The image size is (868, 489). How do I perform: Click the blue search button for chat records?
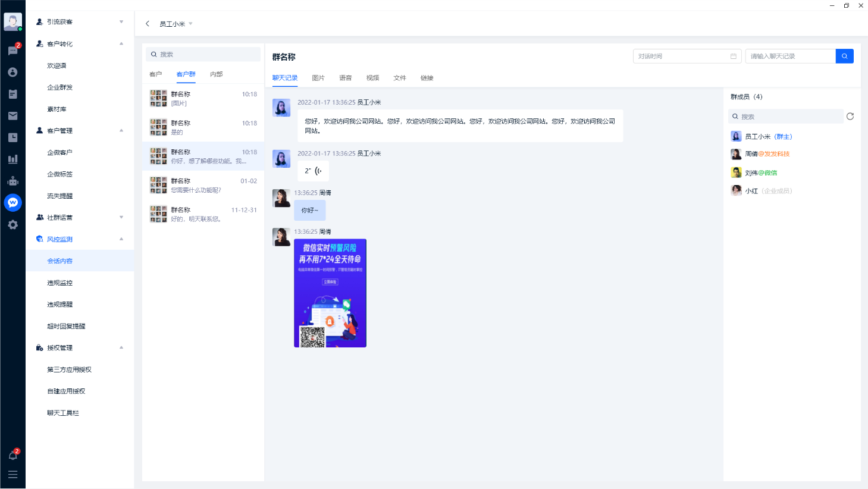(x=844, y=56)
